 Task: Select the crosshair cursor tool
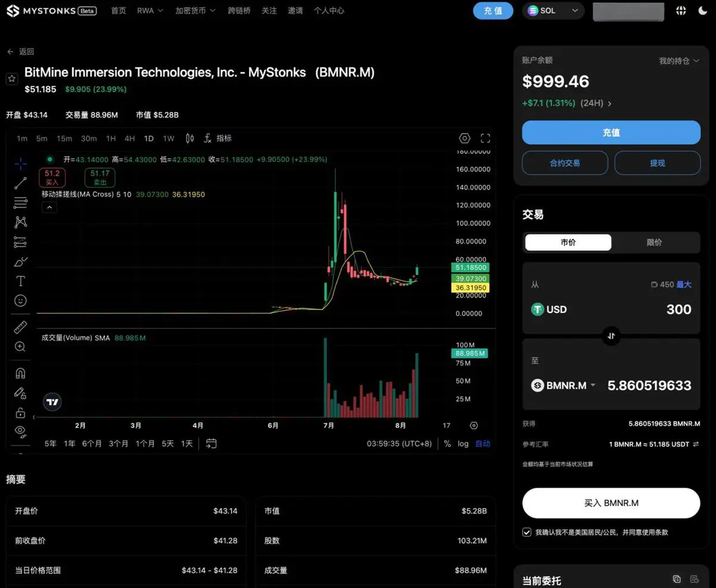(x=20, y=163)
